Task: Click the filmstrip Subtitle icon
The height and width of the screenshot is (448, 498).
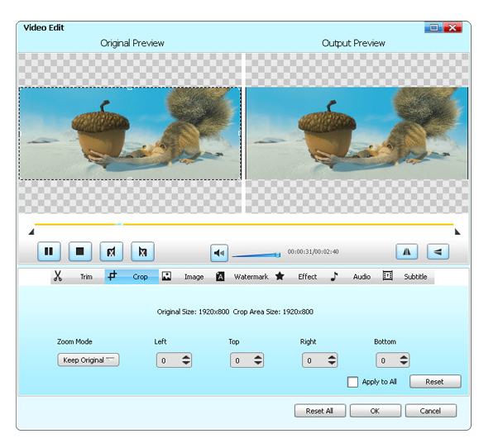Action: [x=387, y=276]
